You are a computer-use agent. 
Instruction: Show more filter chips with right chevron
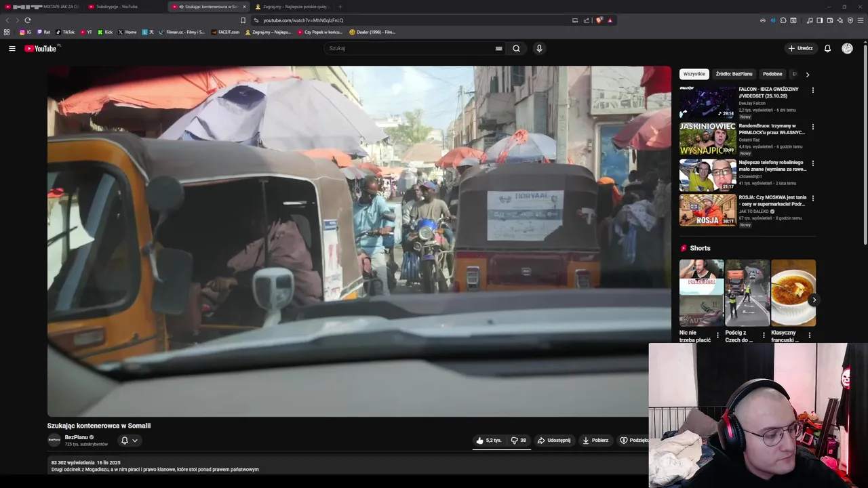[x=807, y=75]
